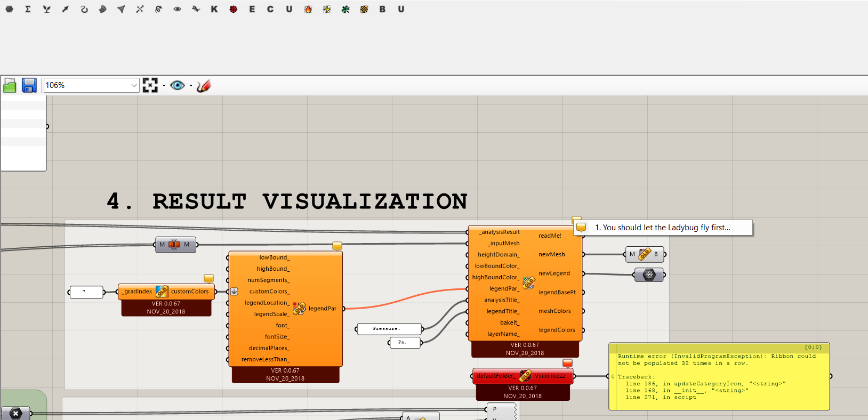Expand the arrow next to Zoom Extents
The width and height of the screenshot is (868, 420).
[164, 85]
